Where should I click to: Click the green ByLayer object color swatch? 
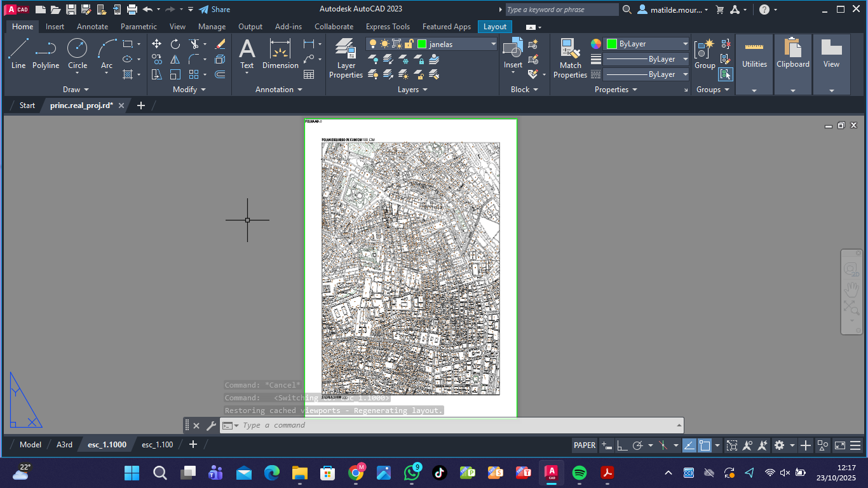611,44
